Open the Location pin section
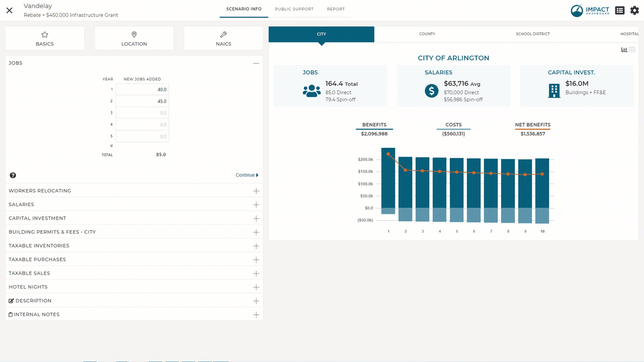644x362 pixels. click(x=134, y=34)
